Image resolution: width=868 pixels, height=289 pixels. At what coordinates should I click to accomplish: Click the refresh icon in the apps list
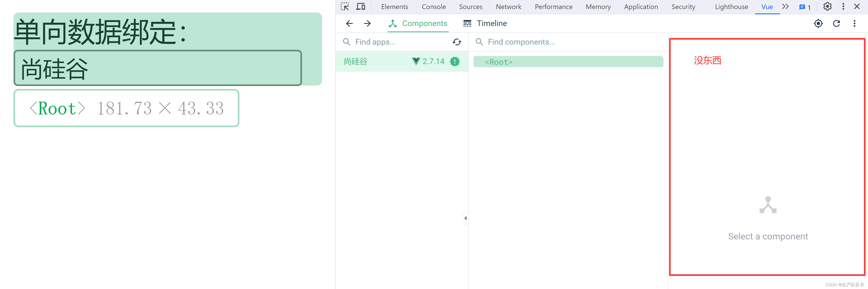click(x=457, y=42)
